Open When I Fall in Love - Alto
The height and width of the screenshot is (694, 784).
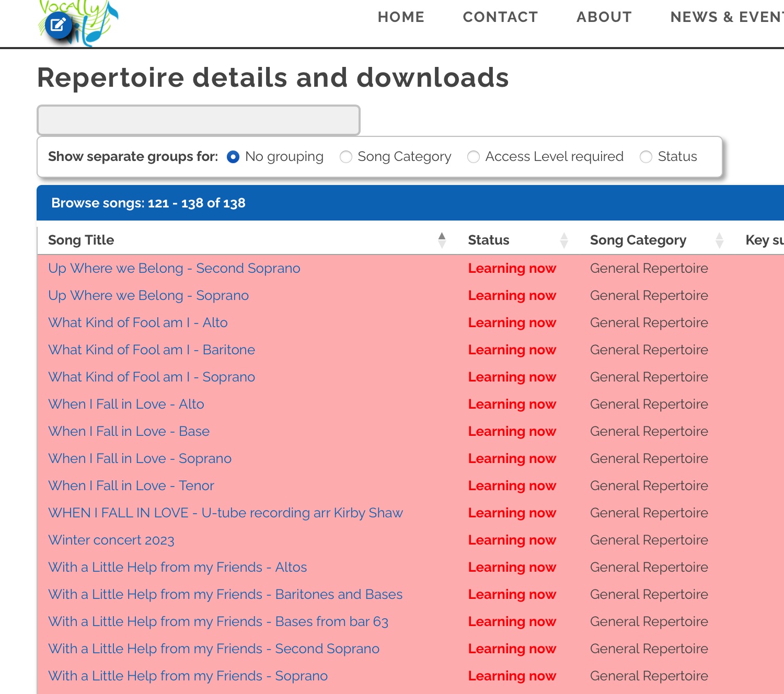126,404
